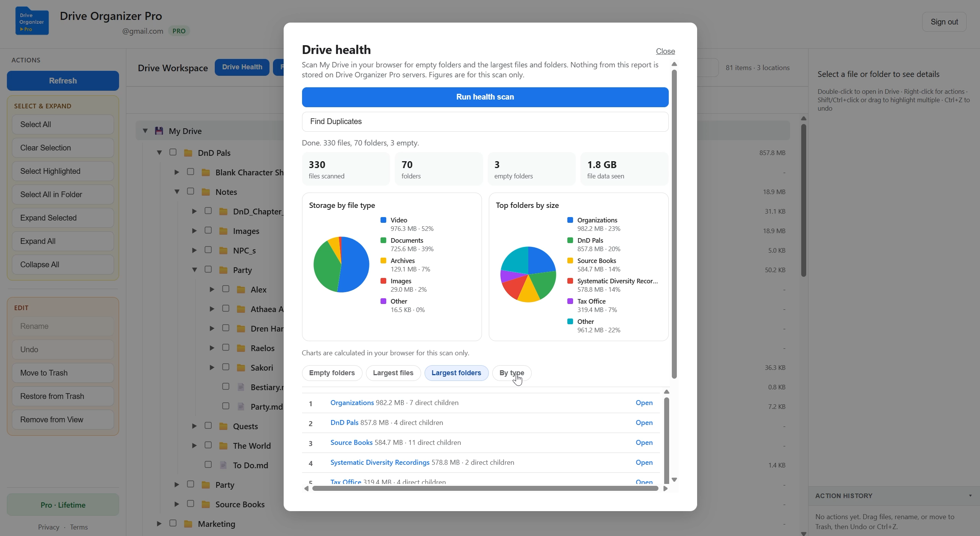
Task: Click the Notes folder icon
Action: [206, 192]
